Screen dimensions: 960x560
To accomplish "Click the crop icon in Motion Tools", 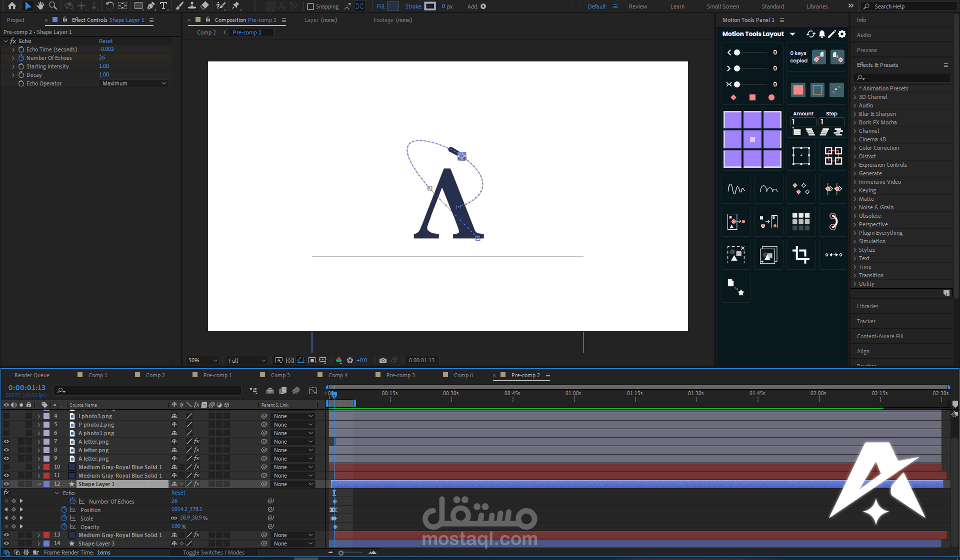I will [x=800, y=255].
